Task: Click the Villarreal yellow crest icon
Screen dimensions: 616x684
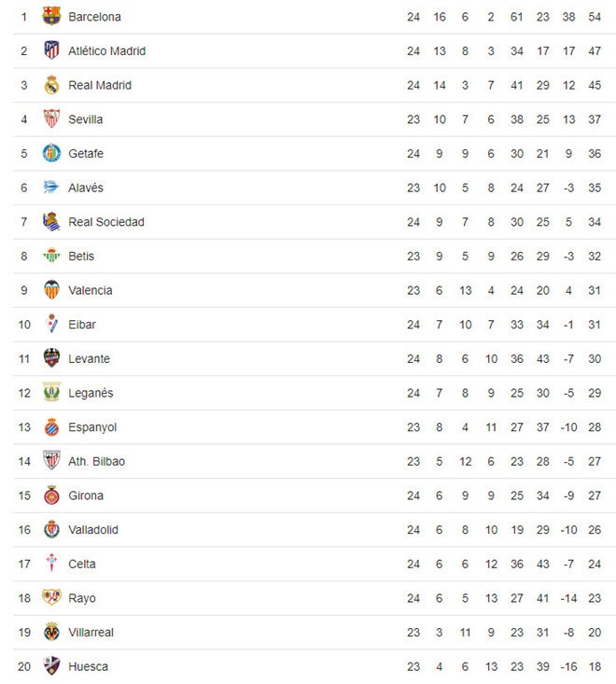Action: coord(51,632)
